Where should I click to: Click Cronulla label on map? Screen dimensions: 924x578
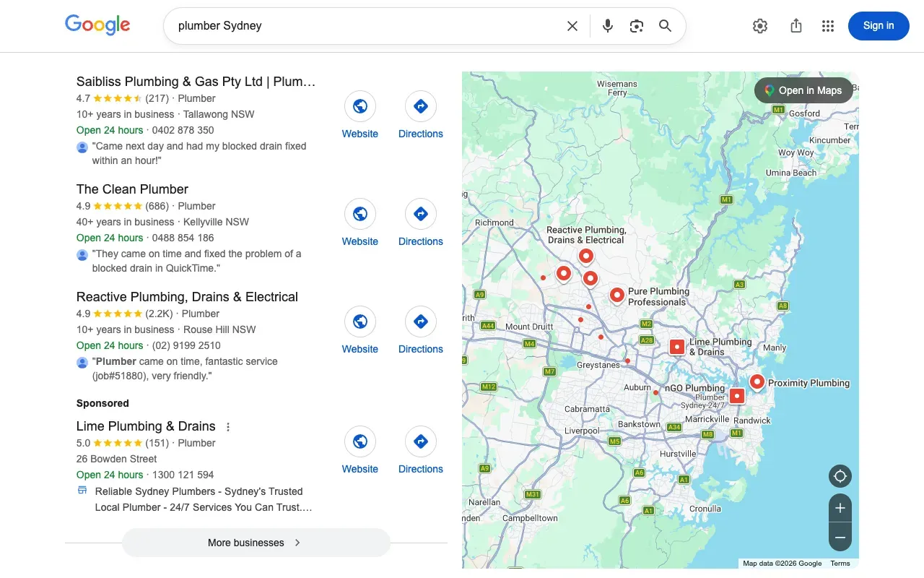(705, 509)
